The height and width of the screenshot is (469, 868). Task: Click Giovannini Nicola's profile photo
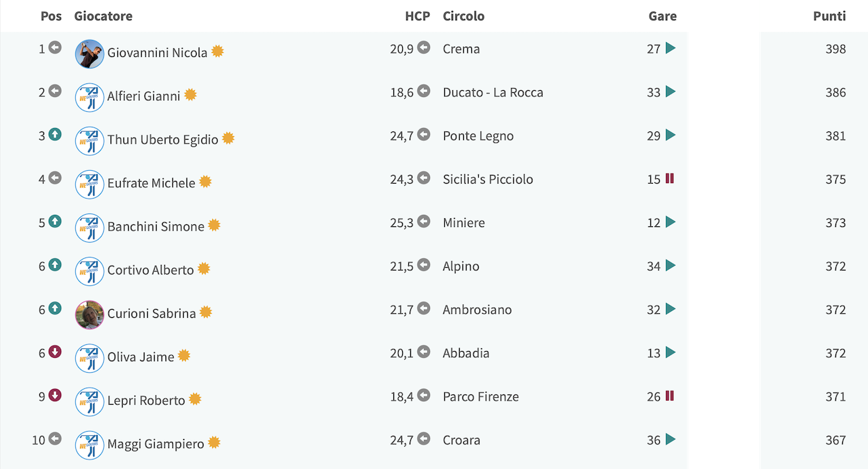click(90, 54)
